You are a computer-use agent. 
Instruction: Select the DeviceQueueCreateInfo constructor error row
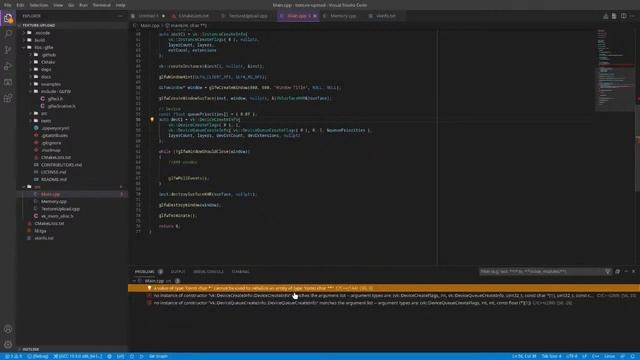point(384,303)
